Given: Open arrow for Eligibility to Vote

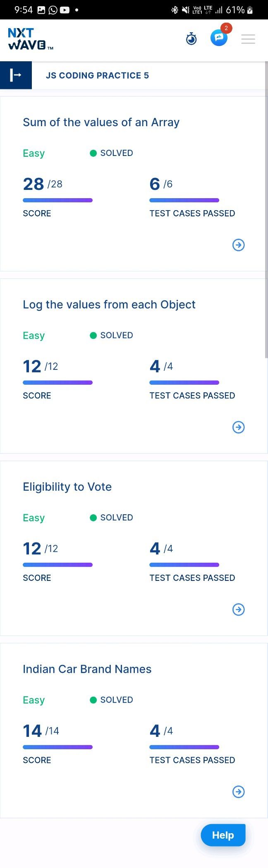Looking at the screenshot, I should [239, 609].
